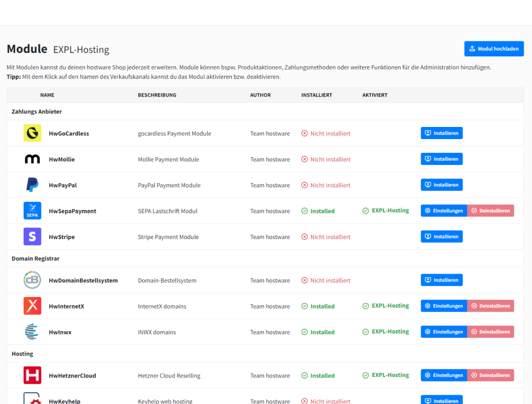This screenshot has height=404, width=532.
Task: Click the 'INWX domains' description text
Action: [157, 332]
